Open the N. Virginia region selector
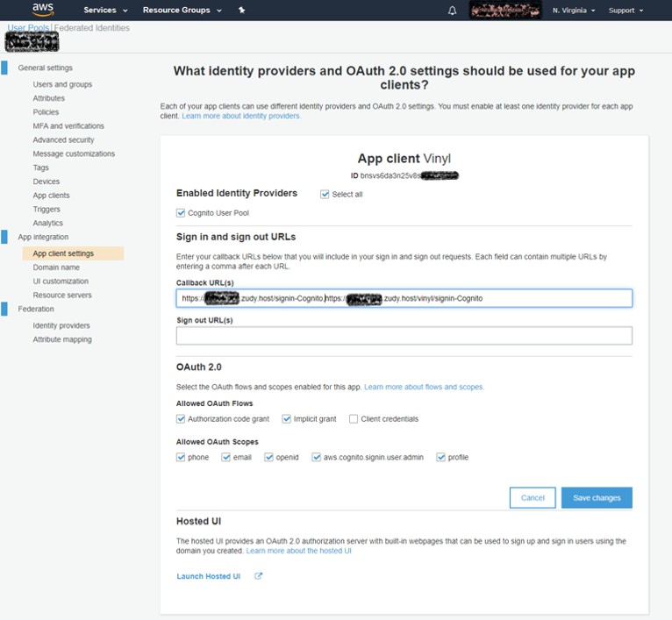 (x=574, y=11)
